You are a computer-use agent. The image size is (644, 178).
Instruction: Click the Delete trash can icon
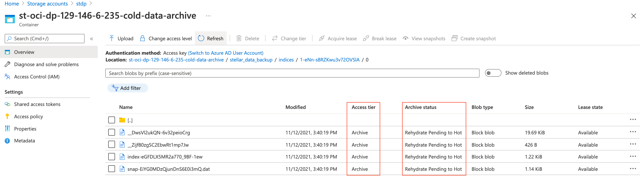pos(239,38)
